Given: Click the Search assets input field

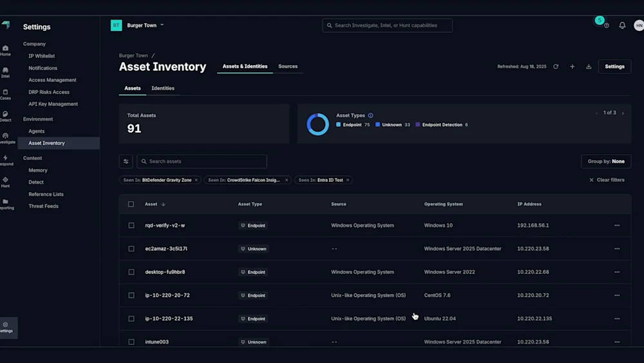Looking at the screenshot, I should (202, 161).
